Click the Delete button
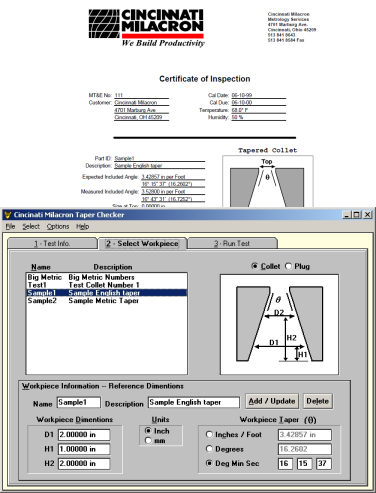This screenshot has height=493, width=376. tap(318, 401)
